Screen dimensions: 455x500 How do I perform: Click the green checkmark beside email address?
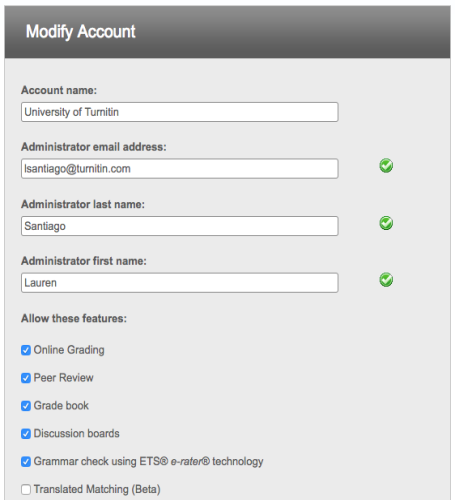pos(386,166)
